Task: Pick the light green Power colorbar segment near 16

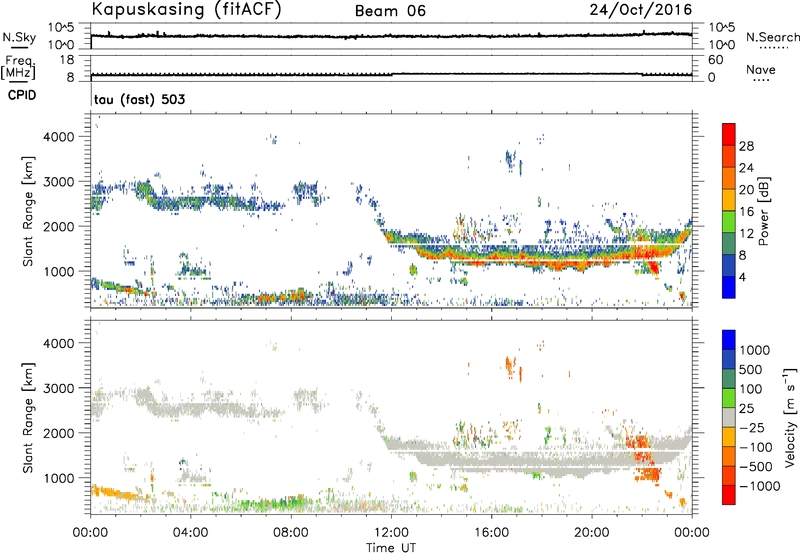Action: pyautogui.click(x=729, y=221)
